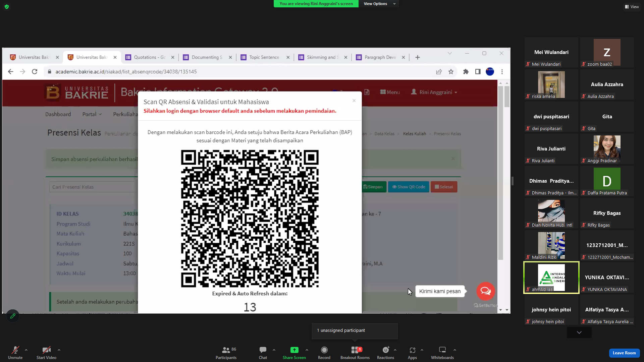
Task: Click the address bar URL
Action: [x=126, y=72]
